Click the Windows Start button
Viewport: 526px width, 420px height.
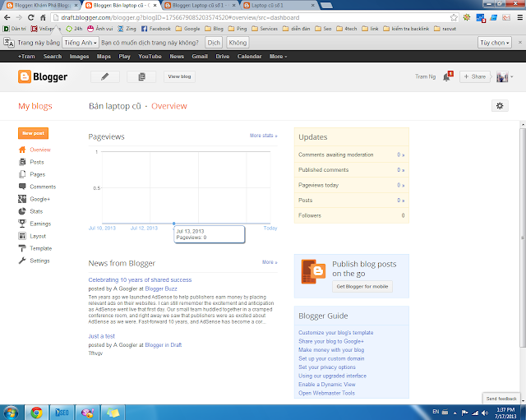coord(11,413)
